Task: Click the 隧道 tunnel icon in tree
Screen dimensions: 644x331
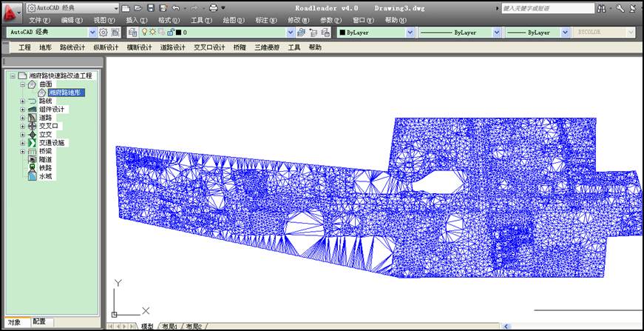Action: tap(33, 159)
